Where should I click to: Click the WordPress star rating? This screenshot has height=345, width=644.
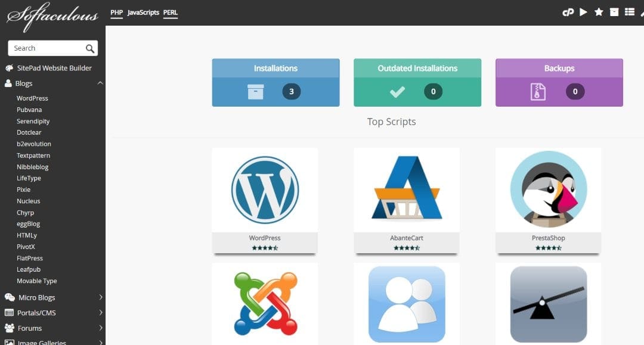coord(265,248)
